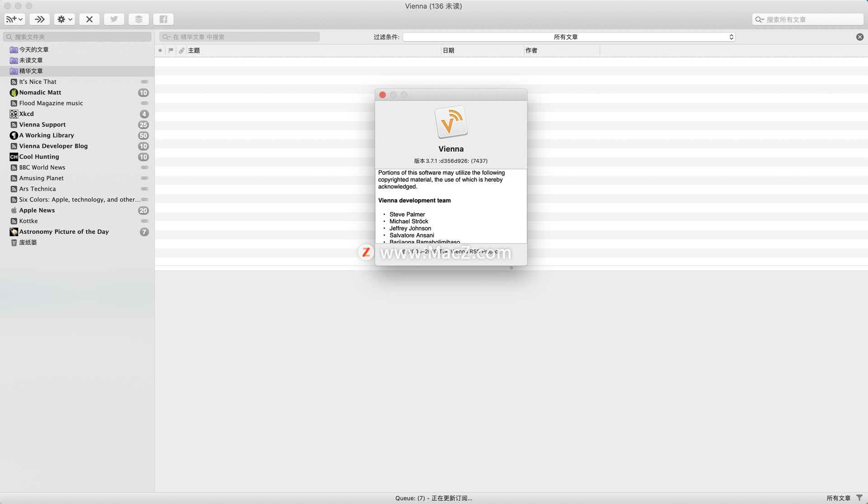Open the 废纸篓 trash folder

point(77,242)
